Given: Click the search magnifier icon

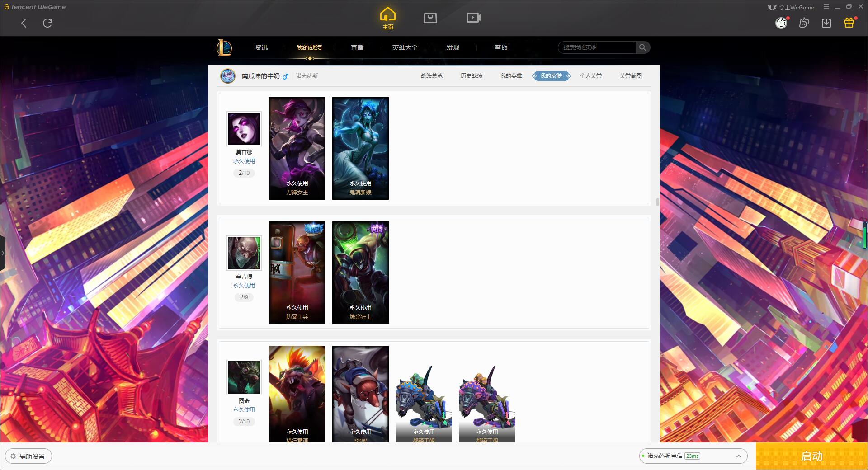Looking at the screenshot, I should (x=642, y=47).
